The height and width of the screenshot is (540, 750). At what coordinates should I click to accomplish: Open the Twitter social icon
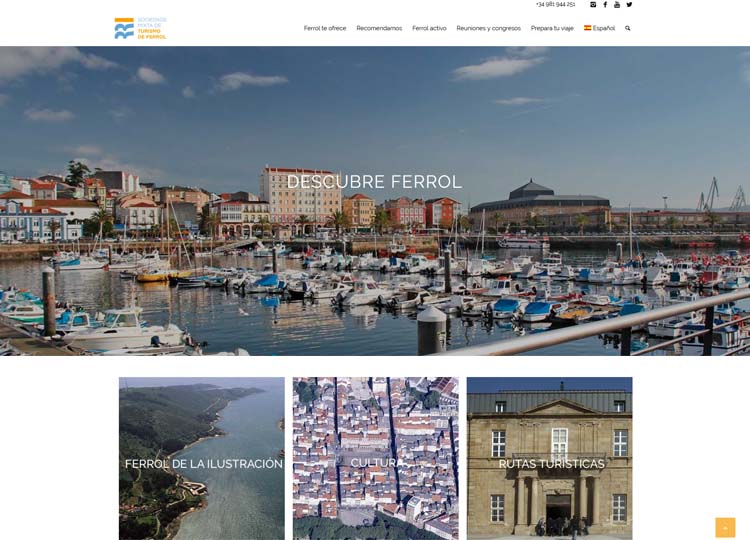[629, 5]
